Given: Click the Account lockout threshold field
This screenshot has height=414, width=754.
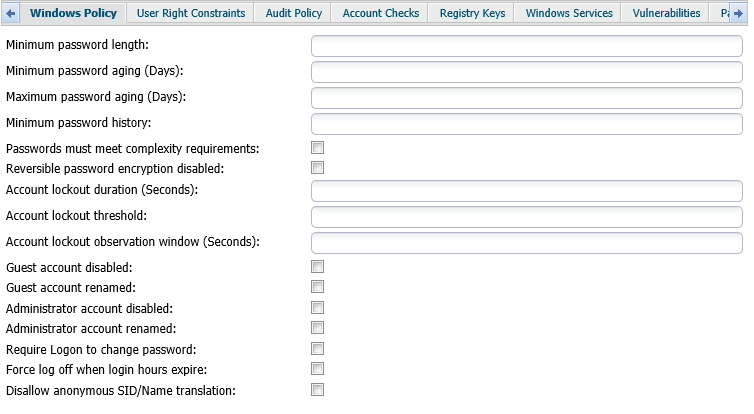Looking at the screenshot, I should click(x=526, y=217).
